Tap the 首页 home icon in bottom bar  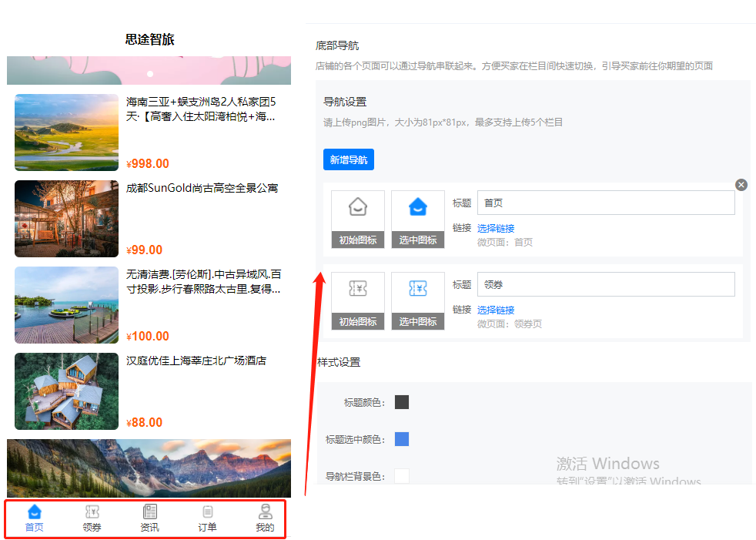[34, 511]
